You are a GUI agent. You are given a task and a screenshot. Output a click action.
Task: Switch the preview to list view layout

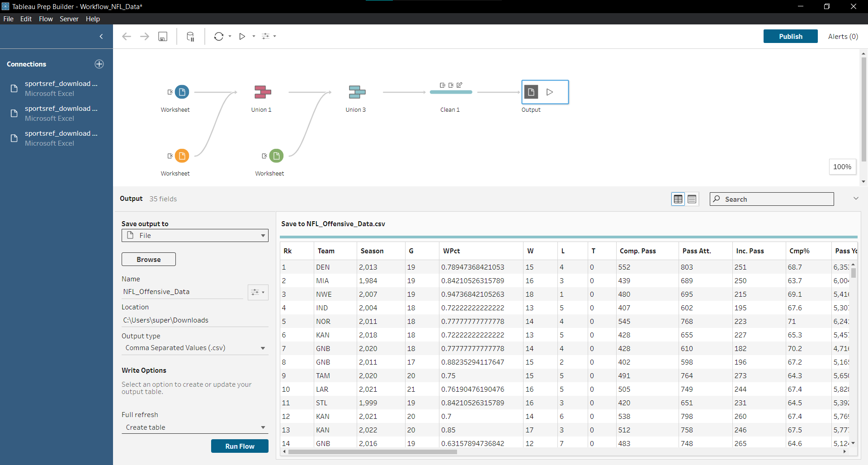pyautogui.click(x=692, y=199)
